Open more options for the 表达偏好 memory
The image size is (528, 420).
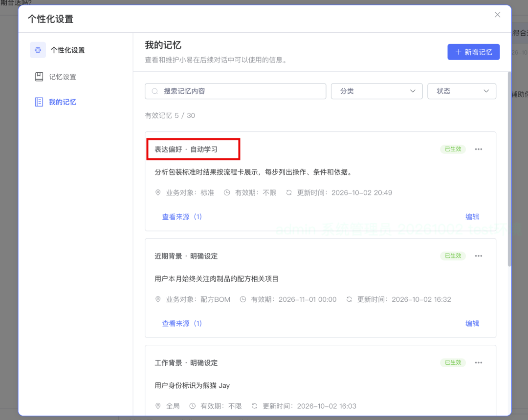tap(478, 149)
